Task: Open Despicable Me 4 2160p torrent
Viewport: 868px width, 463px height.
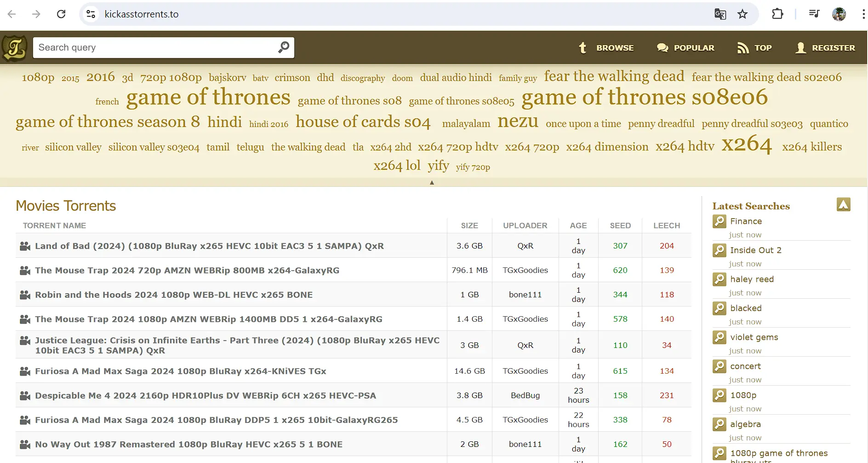Action: (206, 396)
